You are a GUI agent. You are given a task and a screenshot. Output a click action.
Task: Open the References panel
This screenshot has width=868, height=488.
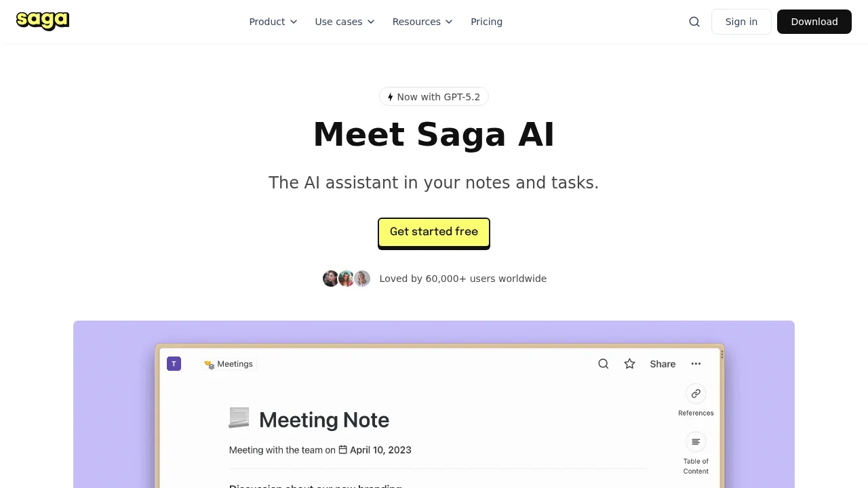tap(696, 394)
